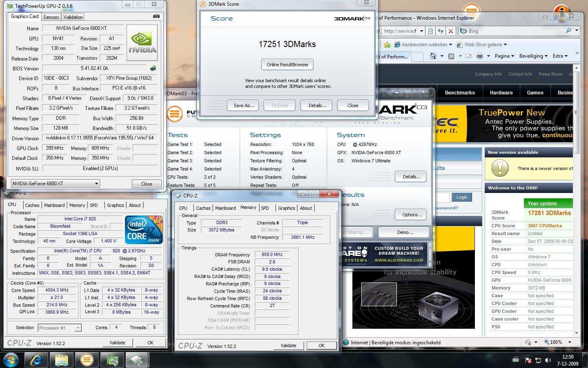Click Demo... in 3DMark03 window
The width and height of the screenshot is (588, 368).
pos(405,232)
